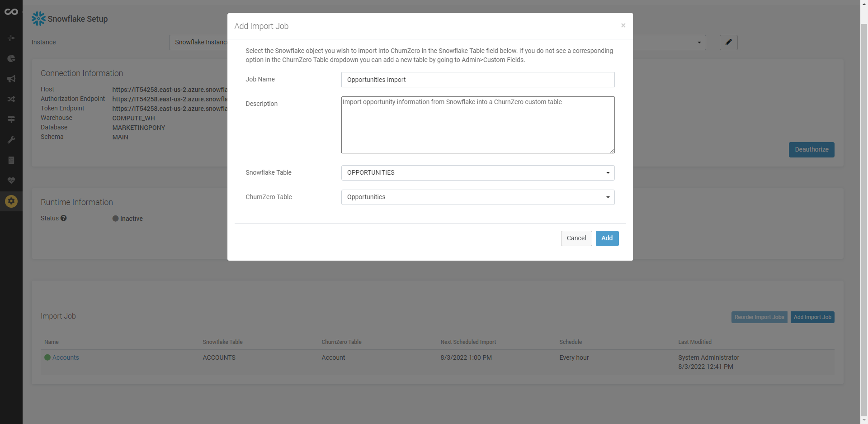868x424 pixels.
Task: Open the shuffle arrows sidebar icon
Action: (11, 99)
